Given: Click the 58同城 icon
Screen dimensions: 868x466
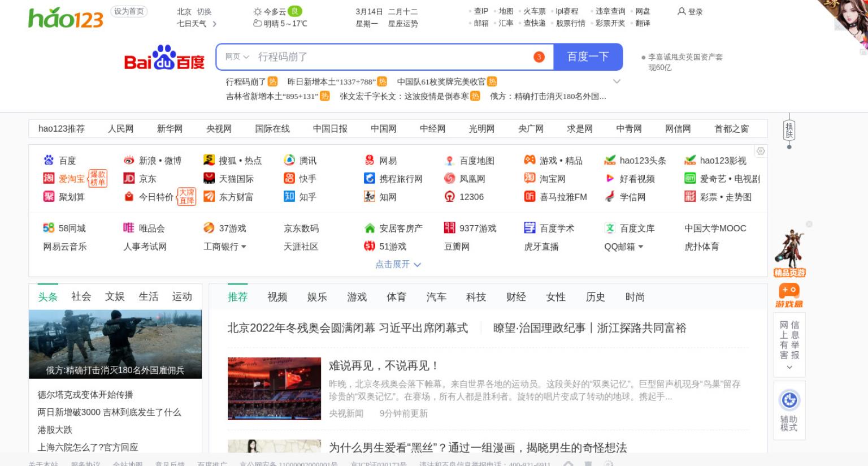Looking at the screenshot, I should click(49, 228).
